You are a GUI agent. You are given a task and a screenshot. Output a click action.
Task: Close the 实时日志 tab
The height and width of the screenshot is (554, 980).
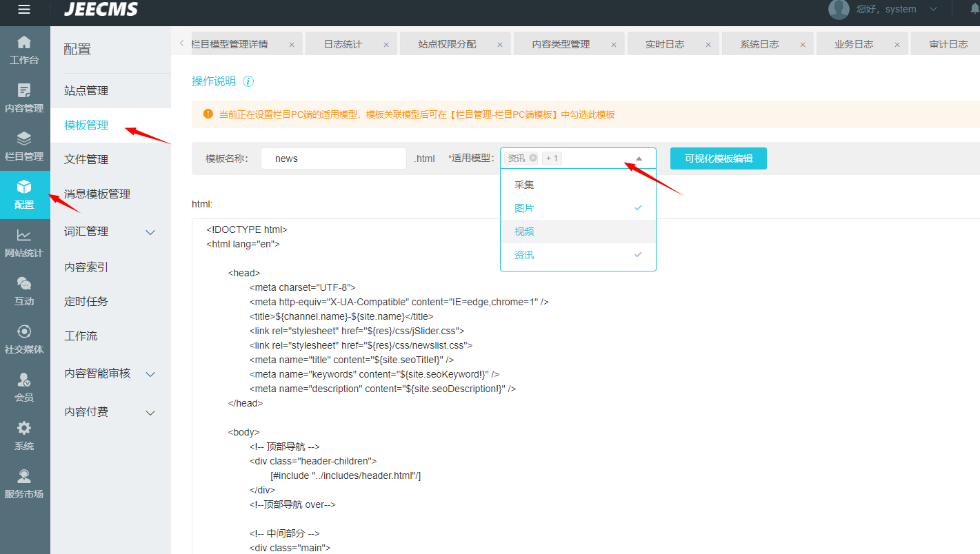(708, 45)
